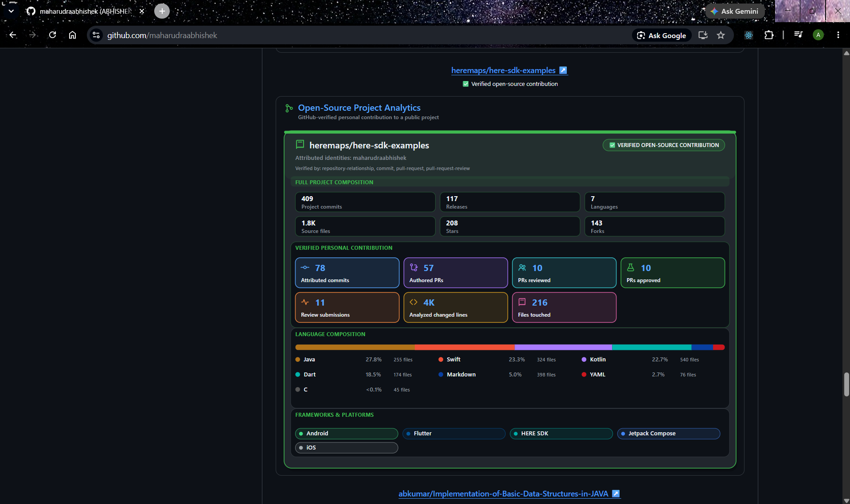Expand the tab search dropdown arrow
The height and width of the screenshot is (504, 850).
[11, 11]
